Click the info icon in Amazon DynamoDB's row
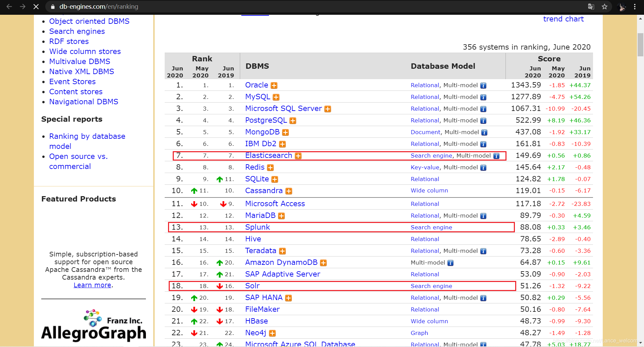The width and height of the screenshot is (644, 347). click(x=450, y=263)
